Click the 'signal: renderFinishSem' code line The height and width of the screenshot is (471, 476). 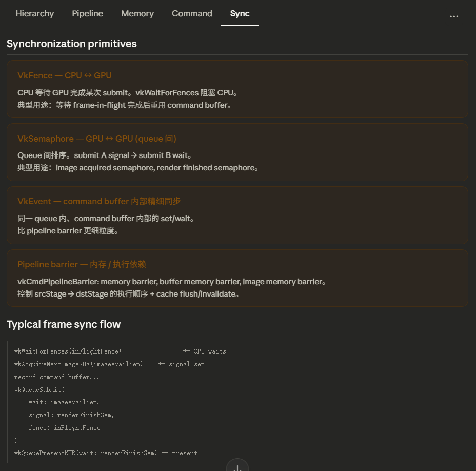[71, 415]
